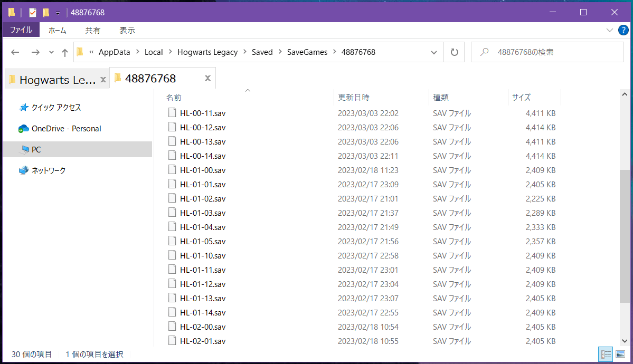Go back with left arrow

coord(15,52)
